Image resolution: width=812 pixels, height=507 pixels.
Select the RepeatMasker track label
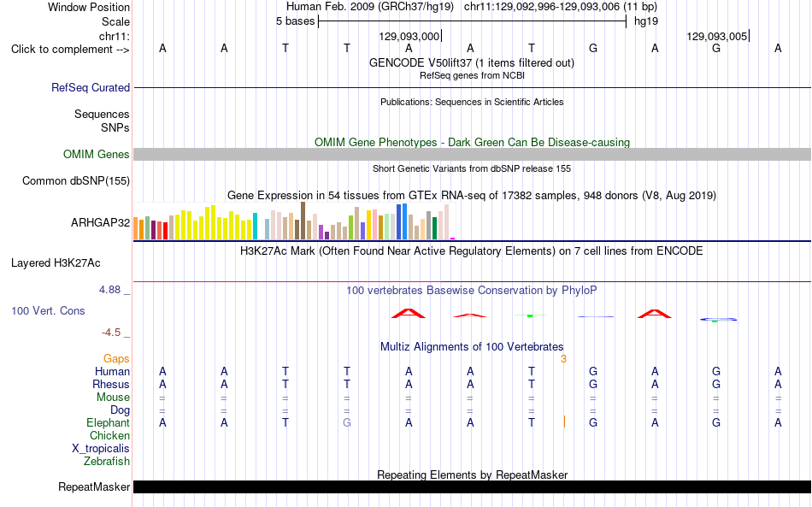point(94,486)
